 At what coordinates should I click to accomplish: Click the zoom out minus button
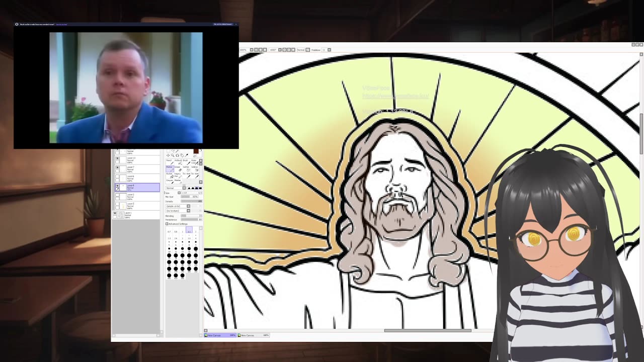tap(256, 50)
